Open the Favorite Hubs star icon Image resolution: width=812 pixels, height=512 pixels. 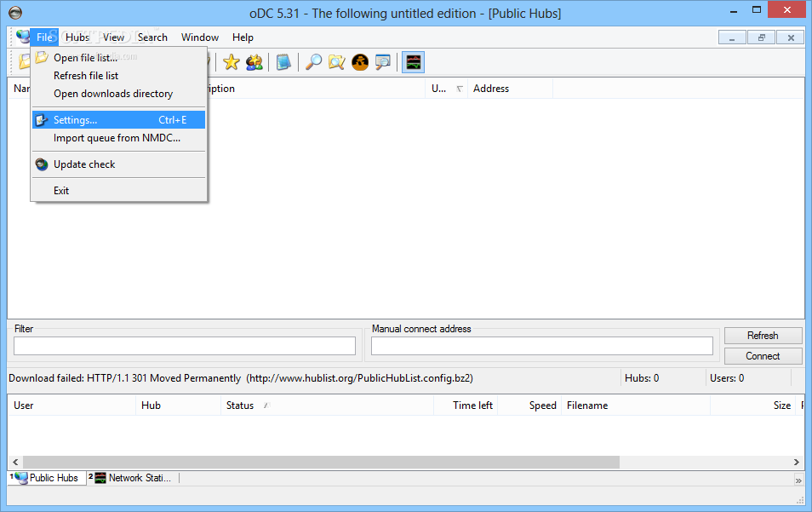[x=231, y=62]
